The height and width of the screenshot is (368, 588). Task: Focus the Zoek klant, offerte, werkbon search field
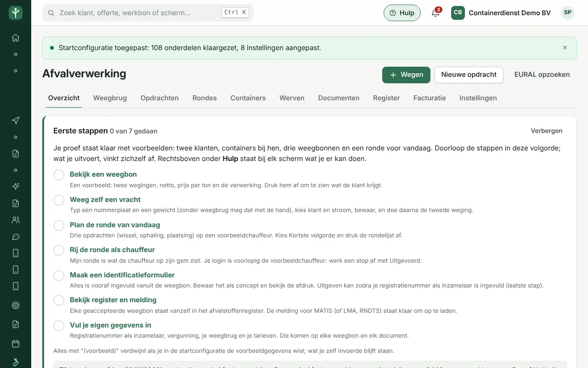[148, 13]
